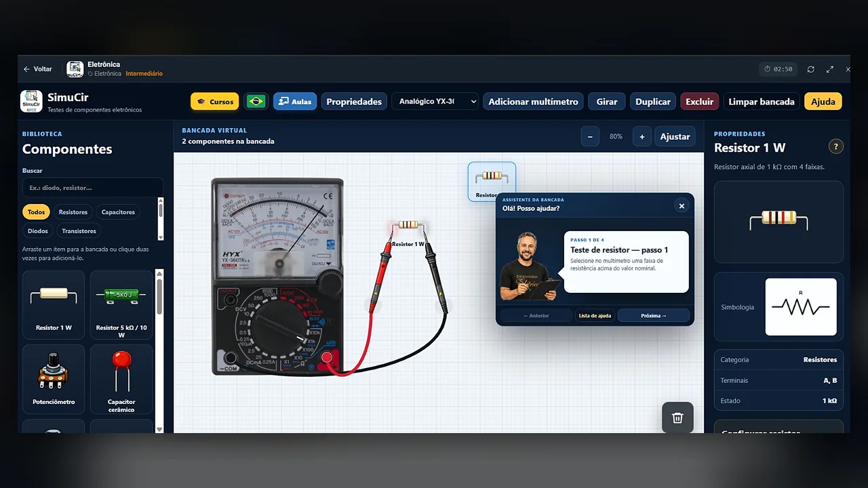Viewport: 868px width, 488px height.
Task: Open the Cursos menu
Action: click(214, 102)
